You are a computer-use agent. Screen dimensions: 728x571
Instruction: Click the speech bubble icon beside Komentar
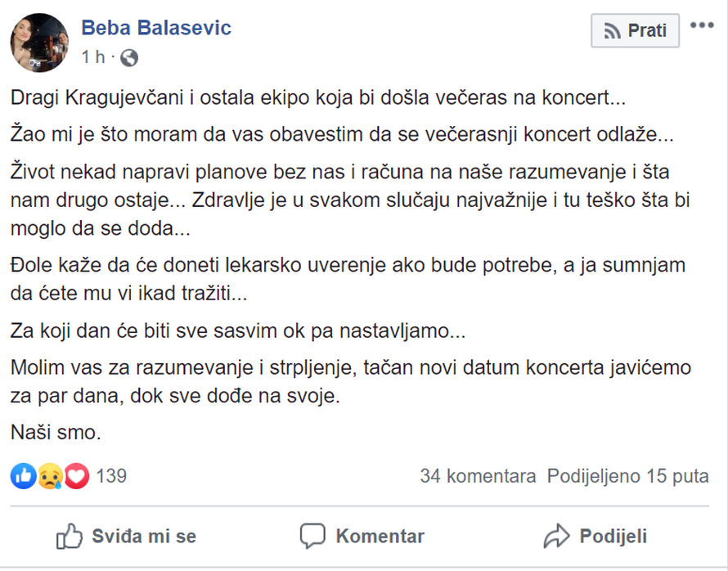313,536
